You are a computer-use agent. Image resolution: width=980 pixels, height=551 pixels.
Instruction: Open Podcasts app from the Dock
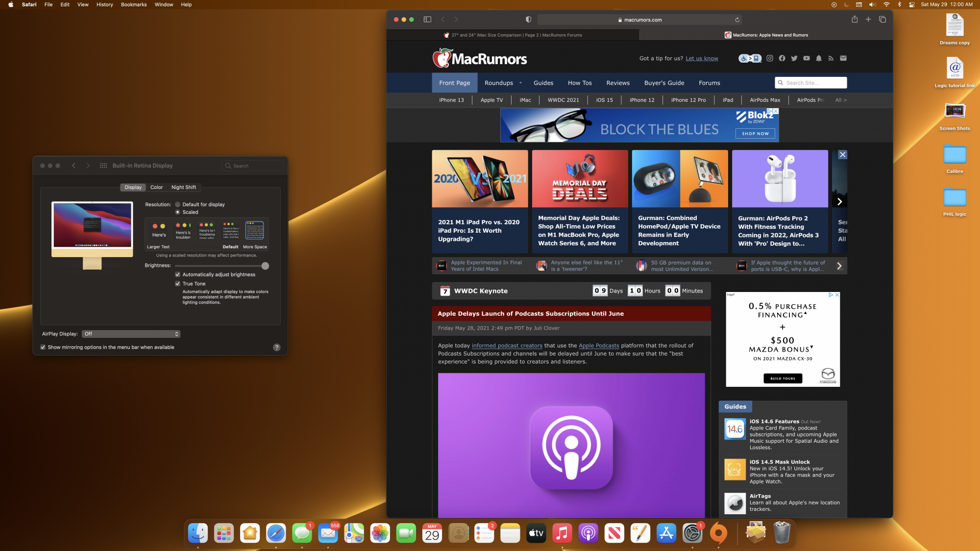588,533
